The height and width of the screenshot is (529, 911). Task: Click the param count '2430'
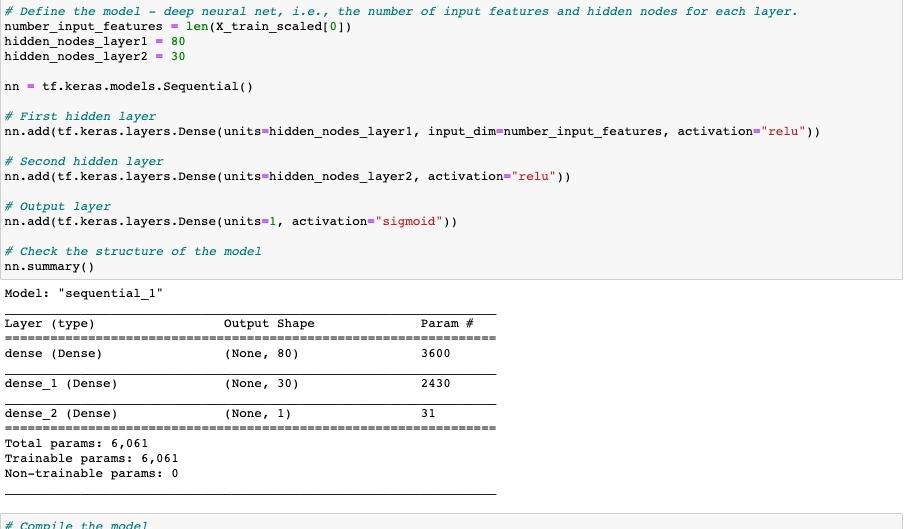point(436,383)
